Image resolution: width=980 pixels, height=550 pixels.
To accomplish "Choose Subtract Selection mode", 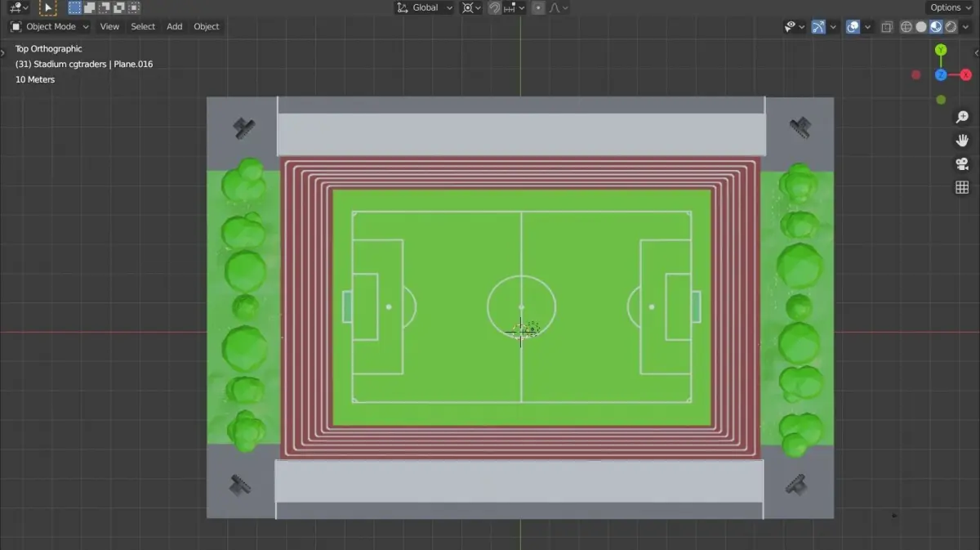I will [x=105, y=7].
